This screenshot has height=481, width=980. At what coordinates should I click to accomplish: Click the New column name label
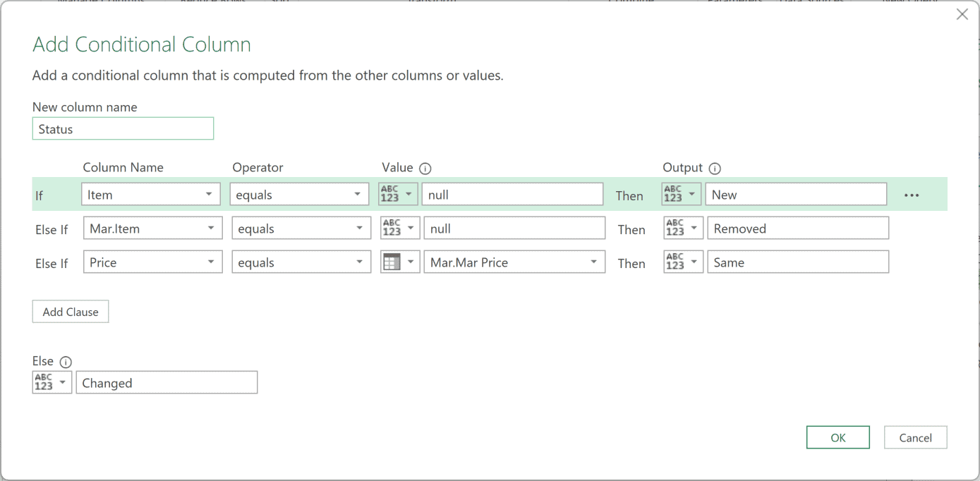click(85, 107)
